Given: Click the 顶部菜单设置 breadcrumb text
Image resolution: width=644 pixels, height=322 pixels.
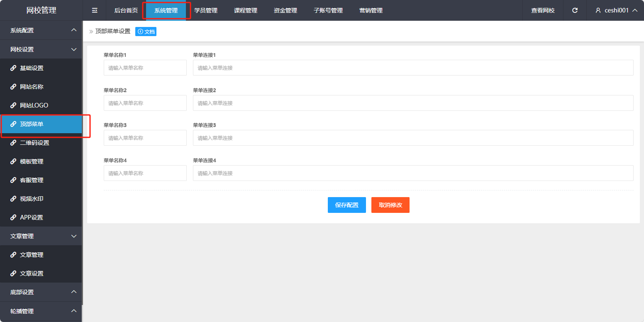Looking at the screenshot, I should click(x=113, y=32).
